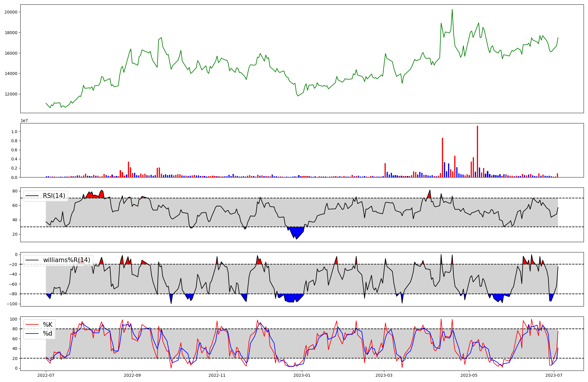Click the blue %d legend line swatch

point(32,334)
